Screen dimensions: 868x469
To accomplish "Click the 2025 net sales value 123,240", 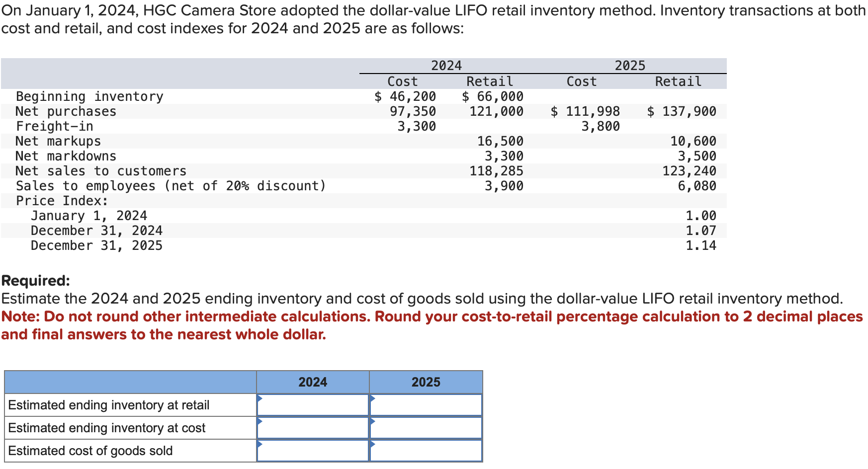I will (690, 171).
